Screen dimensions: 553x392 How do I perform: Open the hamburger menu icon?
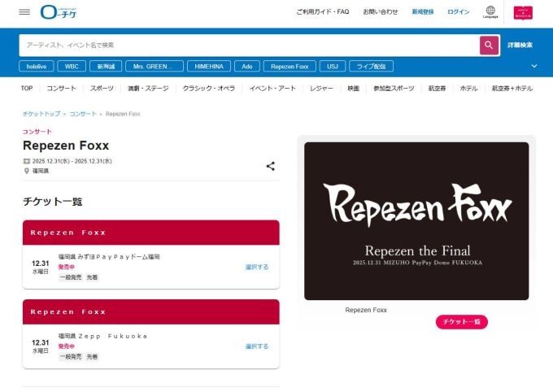click(x=24, y=12)
